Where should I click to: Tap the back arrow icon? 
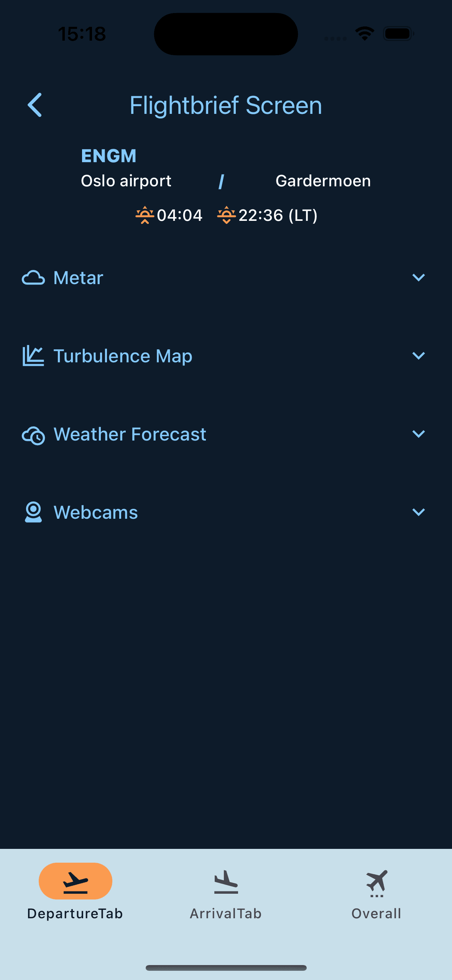[35, 105]
